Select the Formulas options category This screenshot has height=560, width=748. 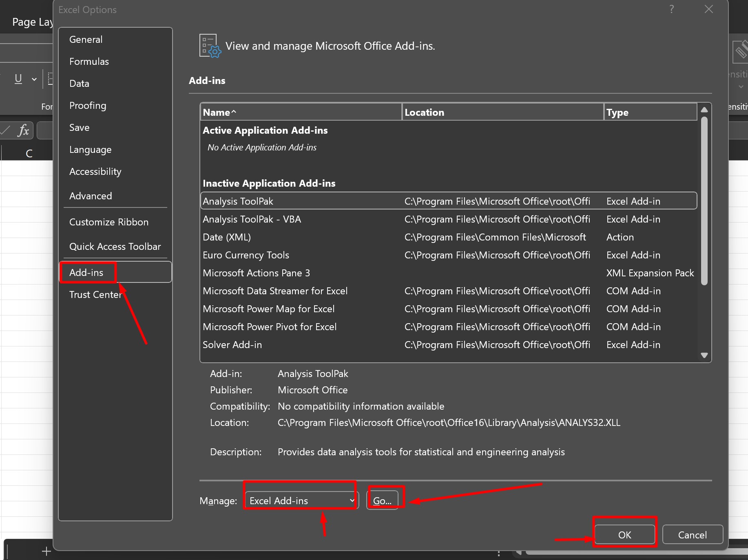89,62
